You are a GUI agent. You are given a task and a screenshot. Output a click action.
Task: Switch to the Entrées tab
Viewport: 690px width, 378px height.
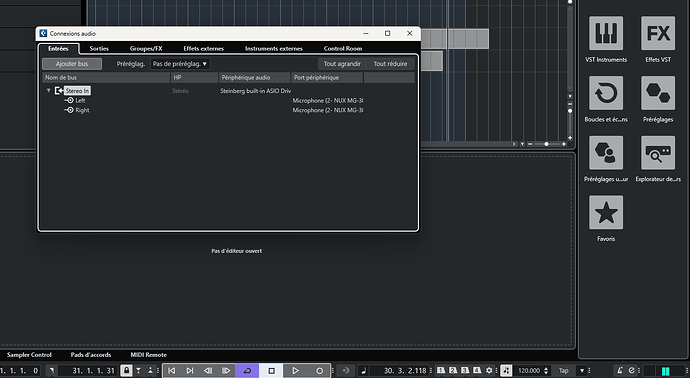coord(59,48)
